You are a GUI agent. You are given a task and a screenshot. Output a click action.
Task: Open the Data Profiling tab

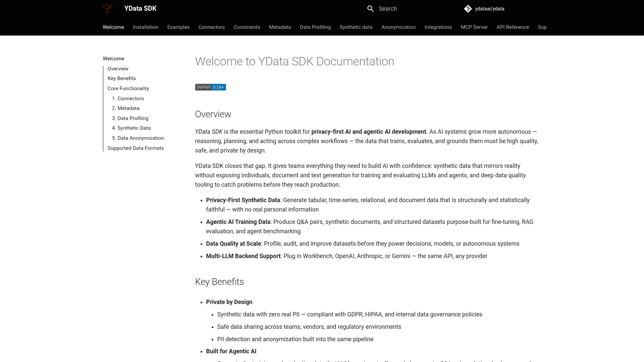point(315,27)
